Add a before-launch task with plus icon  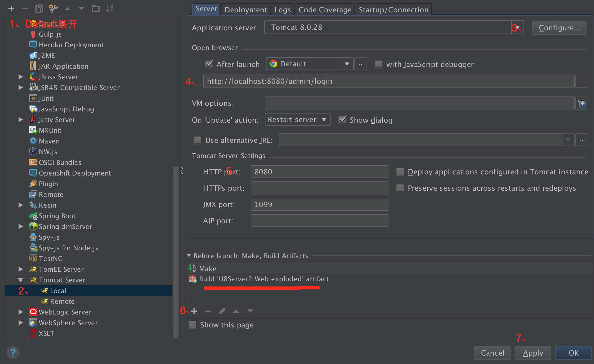tap(194, 311)
